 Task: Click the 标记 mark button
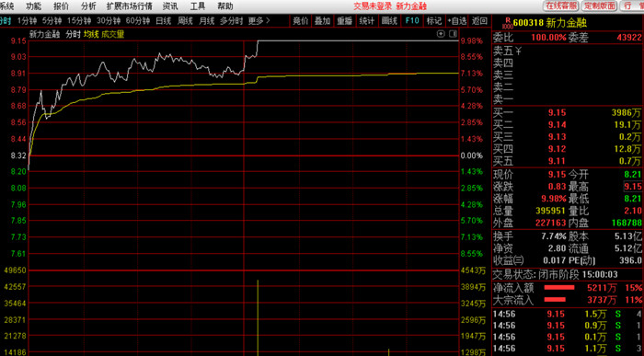point(433,20)
